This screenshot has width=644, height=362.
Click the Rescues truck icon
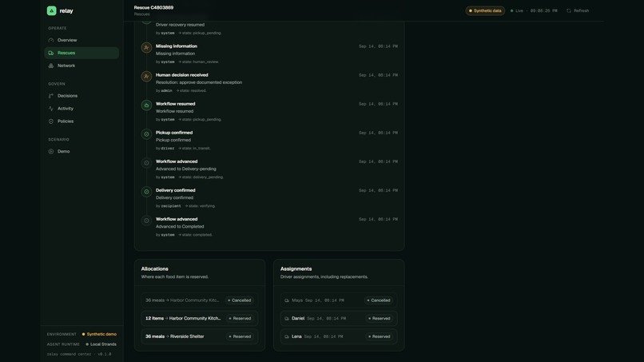pos(51,53)
